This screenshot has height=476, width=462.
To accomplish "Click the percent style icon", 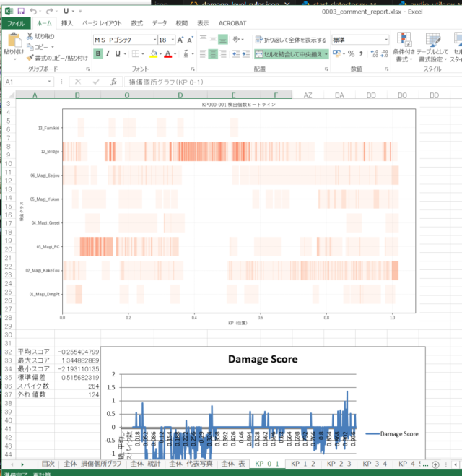I will [x=351, y=53].
